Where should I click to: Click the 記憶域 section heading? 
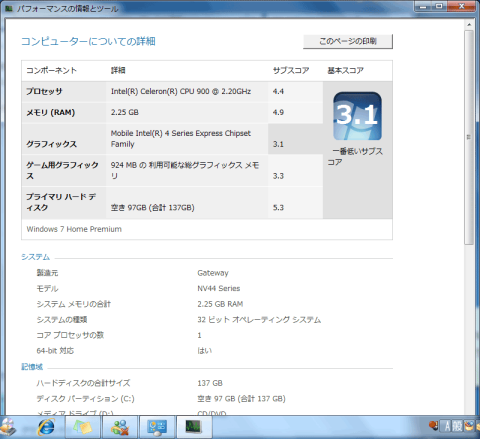coord(32,367)
